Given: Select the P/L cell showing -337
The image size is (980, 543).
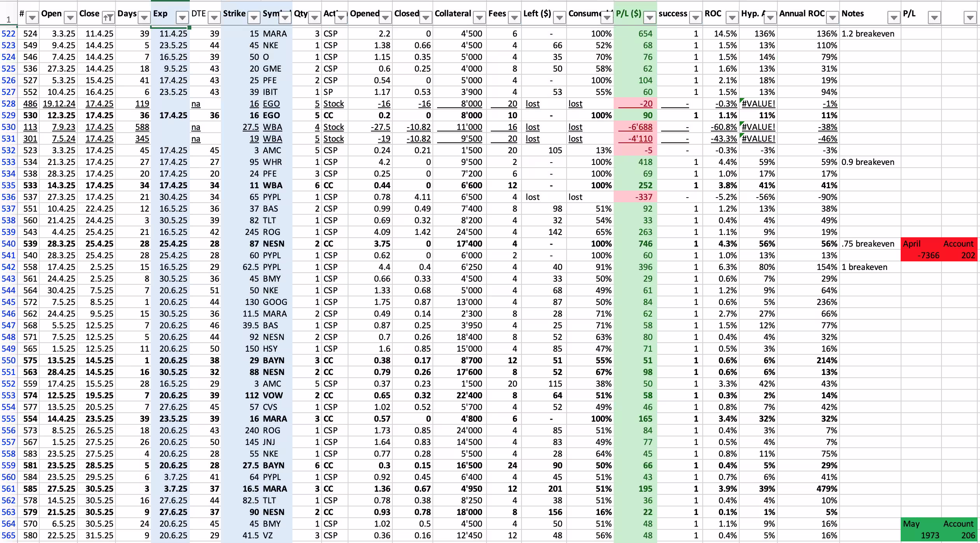Looking at the screenshot, I should [635, 197].
